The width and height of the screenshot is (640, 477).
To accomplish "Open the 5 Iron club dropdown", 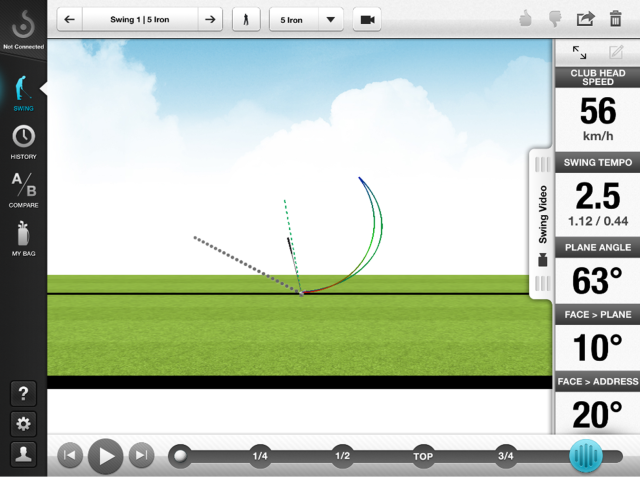I will 306,20.
